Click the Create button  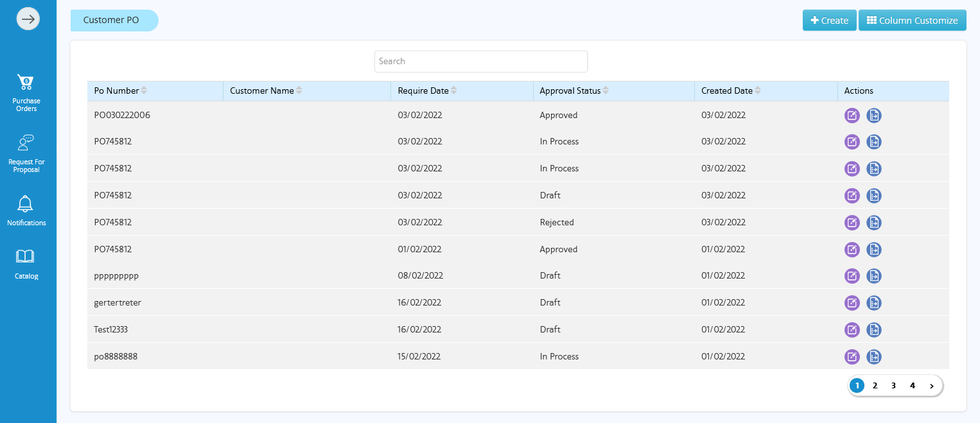pyautogui.click(x=829, y=21)
